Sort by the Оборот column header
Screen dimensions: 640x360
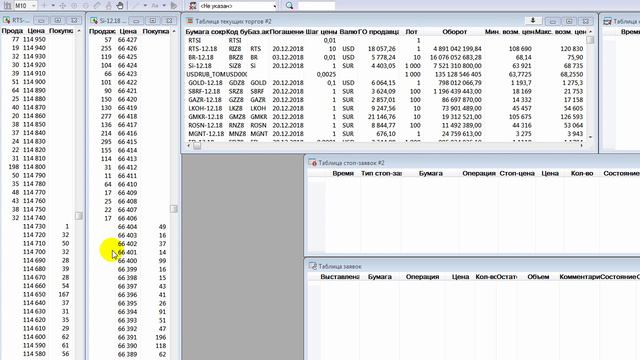454,32
